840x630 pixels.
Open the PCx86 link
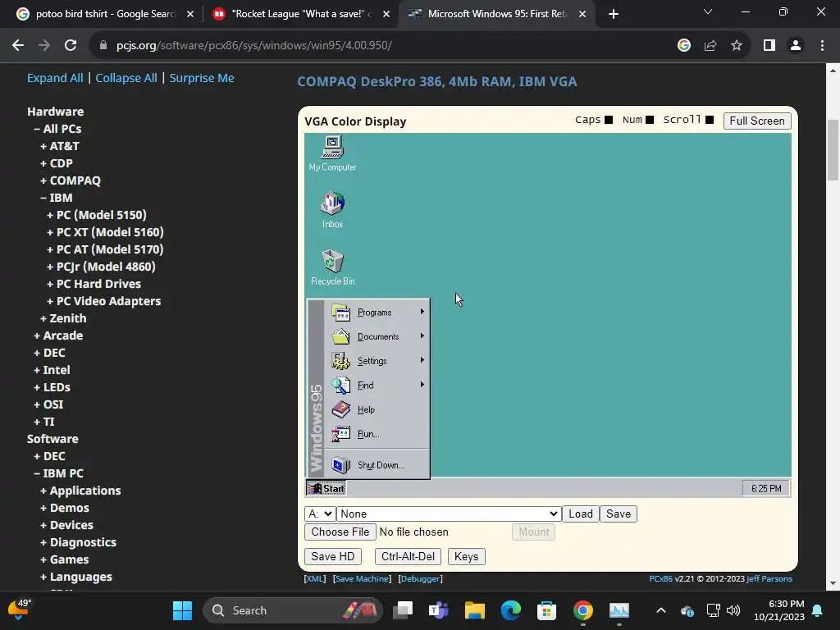pyautogui.click(x=660, y=579)
